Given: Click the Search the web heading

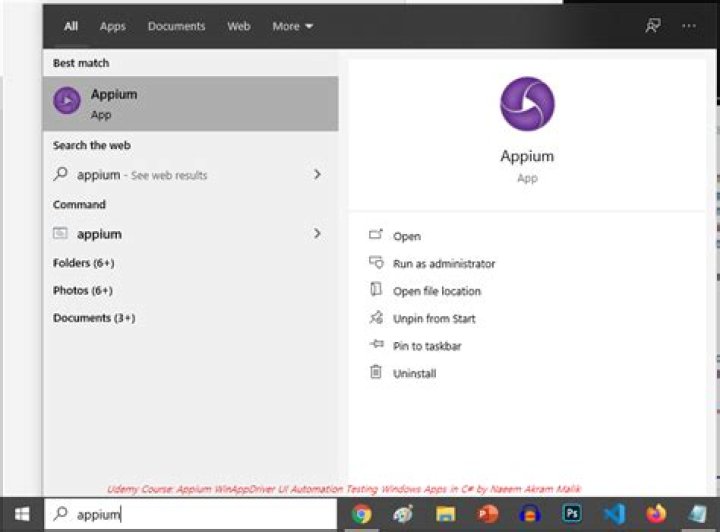Looking at the screenshot, I should (x=92, y=146).
